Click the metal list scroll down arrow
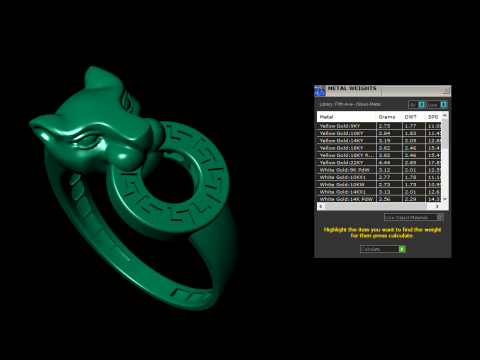The height and width of the screenshot is (360, 480). coord(445,199)
